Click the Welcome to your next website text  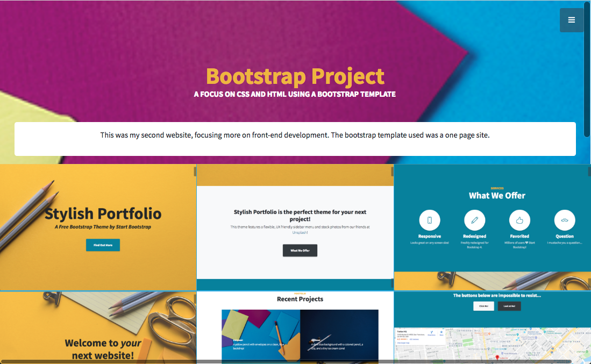[x=103, y=349]
